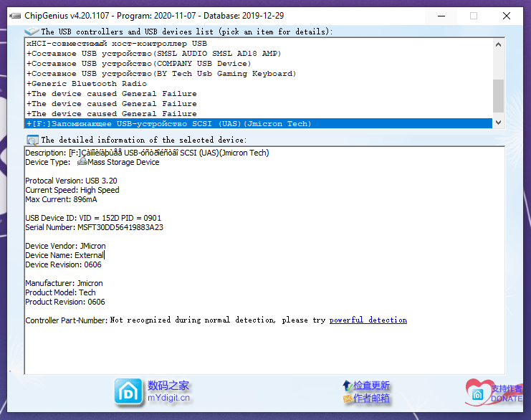
Task: Click the 支持作者 DONATE text link
Action: click(507, 393)
